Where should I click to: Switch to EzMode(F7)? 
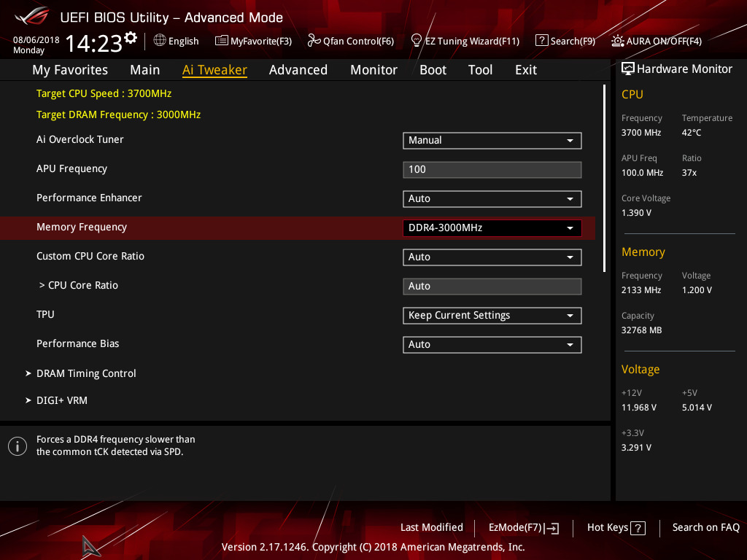tap(524, 528)
